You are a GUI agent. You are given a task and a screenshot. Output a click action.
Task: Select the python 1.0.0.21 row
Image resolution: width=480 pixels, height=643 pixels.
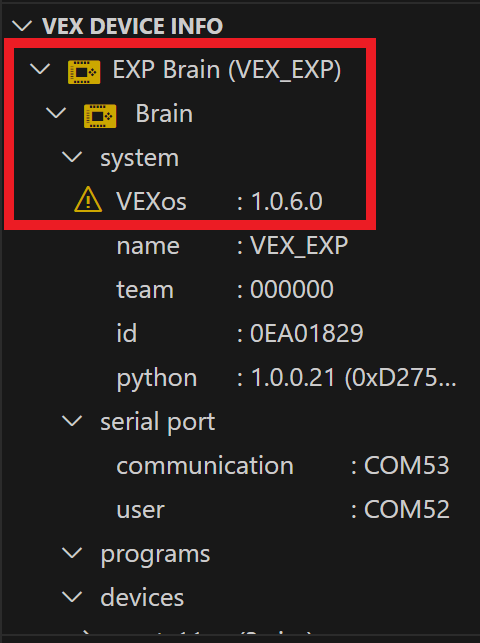tap(240, 377)
